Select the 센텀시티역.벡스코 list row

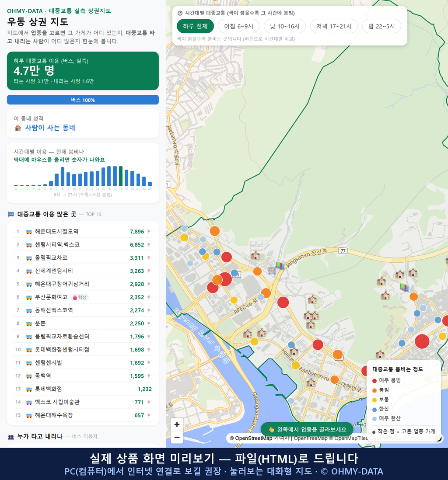83,245
